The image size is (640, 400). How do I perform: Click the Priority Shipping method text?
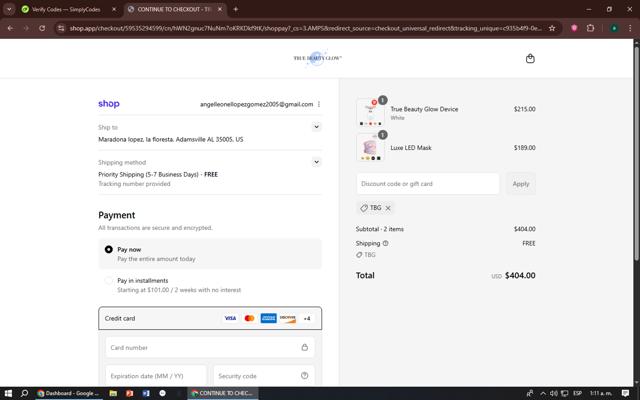click(158, 174)
